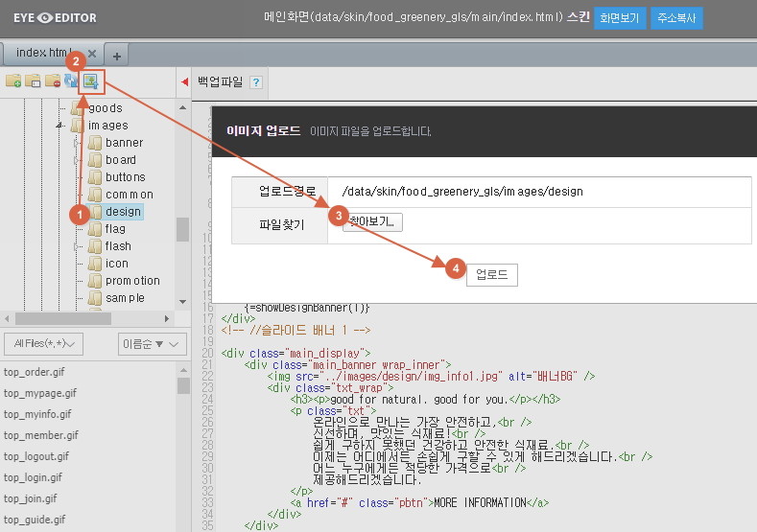Expand the flash folder

point(78,246)
